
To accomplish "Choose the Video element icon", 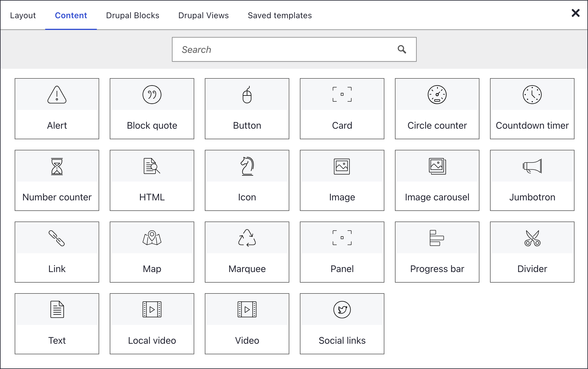I will tap(247, 310).
